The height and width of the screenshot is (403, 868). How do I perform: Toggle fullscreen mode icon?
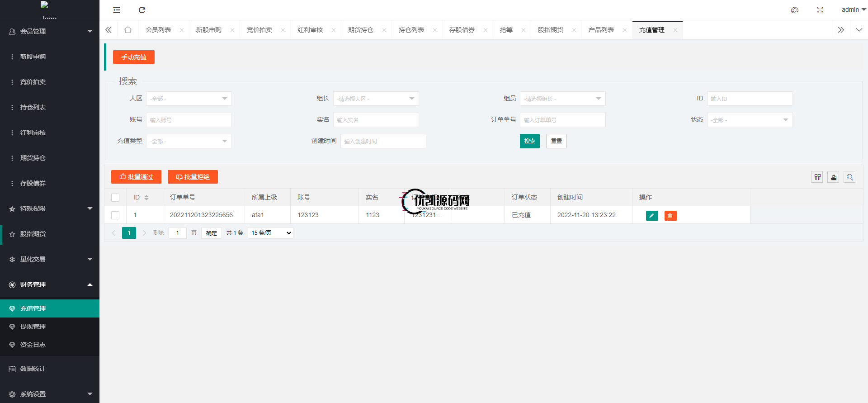click(820, 10)
